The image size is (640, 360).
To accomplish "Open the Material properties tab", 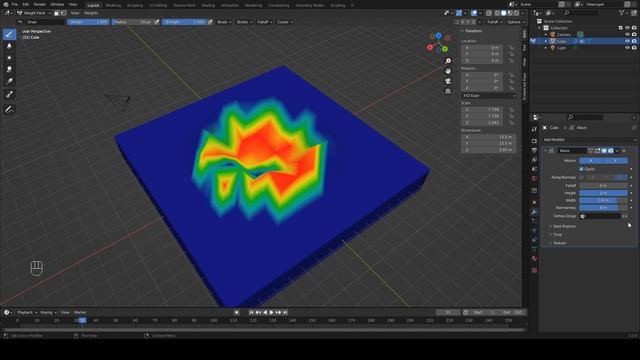I will [x=534, y=258].
